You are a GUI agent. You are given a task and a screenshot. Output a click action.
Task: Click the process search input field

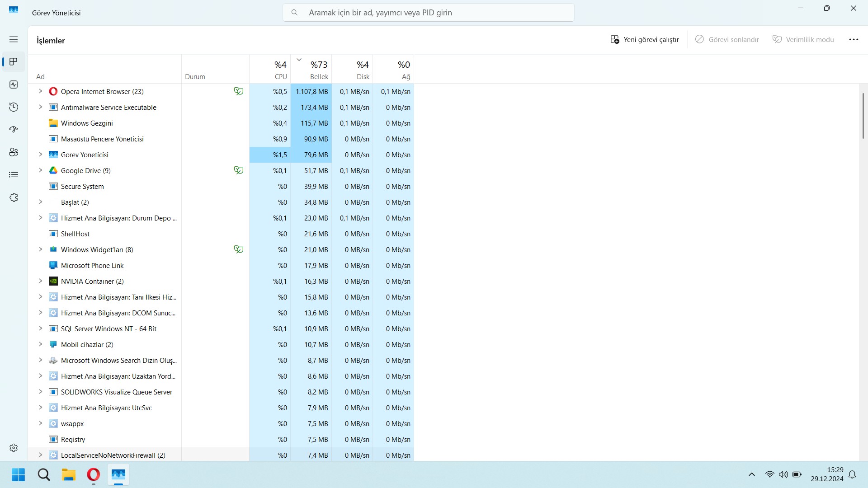(428, 13)
